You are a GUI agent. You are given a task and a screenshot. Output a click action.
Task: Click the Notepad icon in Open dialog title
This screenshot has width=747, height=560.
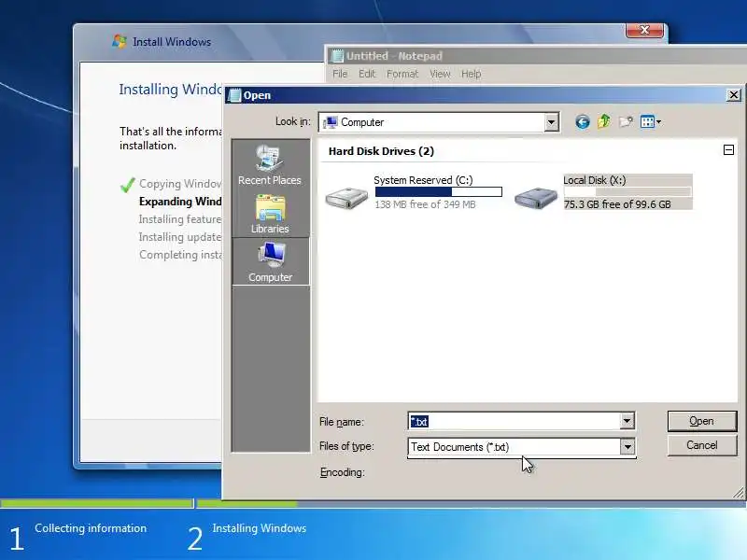point(234,95)
